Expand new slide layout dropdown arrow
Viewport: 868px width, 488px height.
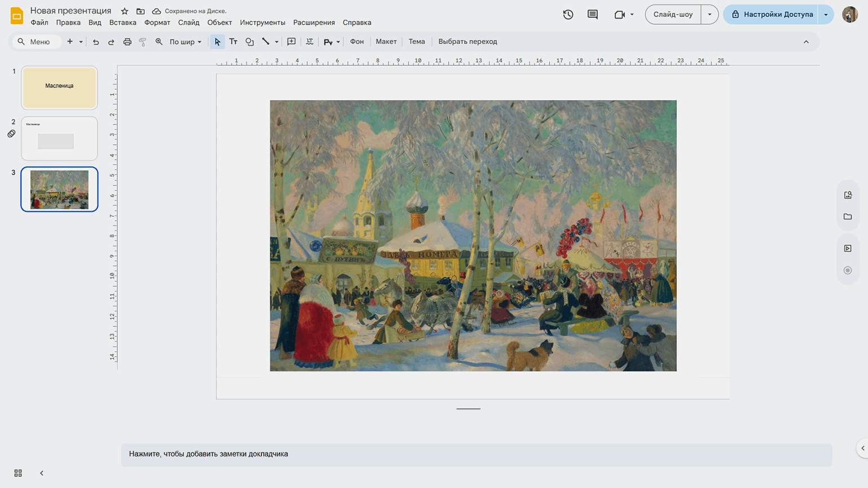tap(81, 42)
